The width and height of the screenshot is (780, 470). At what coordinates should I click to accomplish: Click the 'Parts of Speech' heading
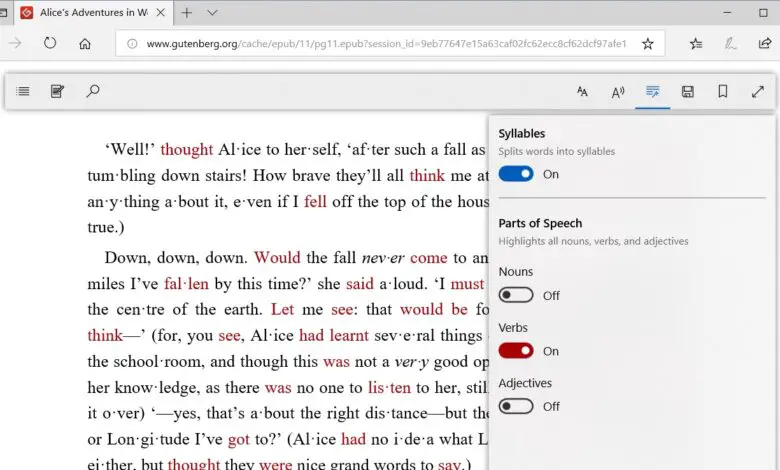pyautogui.click(x=540, y=223)
